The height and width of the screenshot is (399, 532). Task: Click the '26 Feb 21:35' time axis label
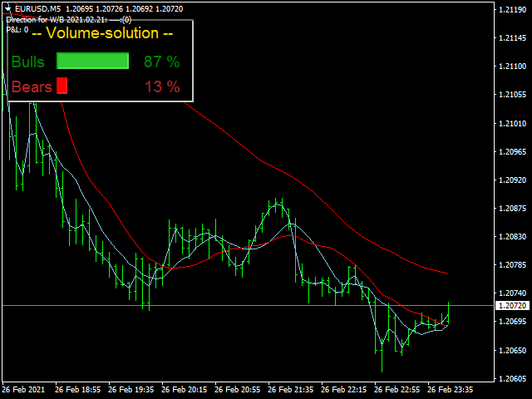tap(290, 390)
